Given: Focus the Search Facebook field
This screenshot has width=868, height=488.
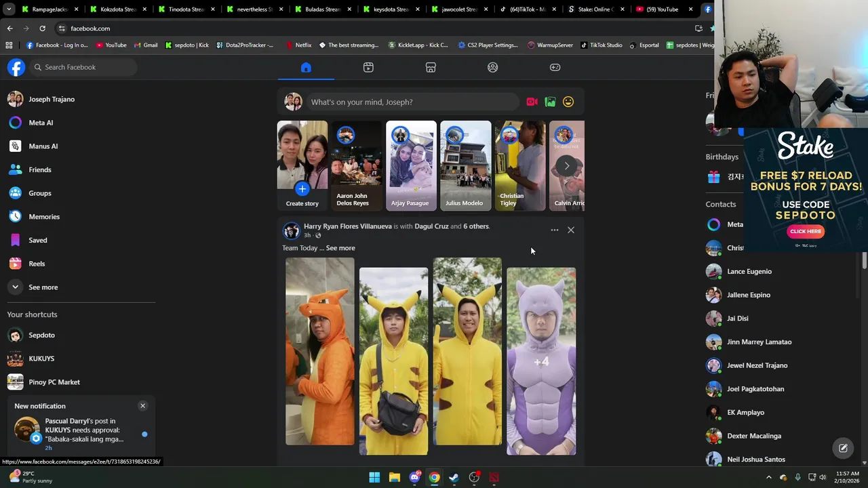Looking at the screenshot, I should [83, 67].
